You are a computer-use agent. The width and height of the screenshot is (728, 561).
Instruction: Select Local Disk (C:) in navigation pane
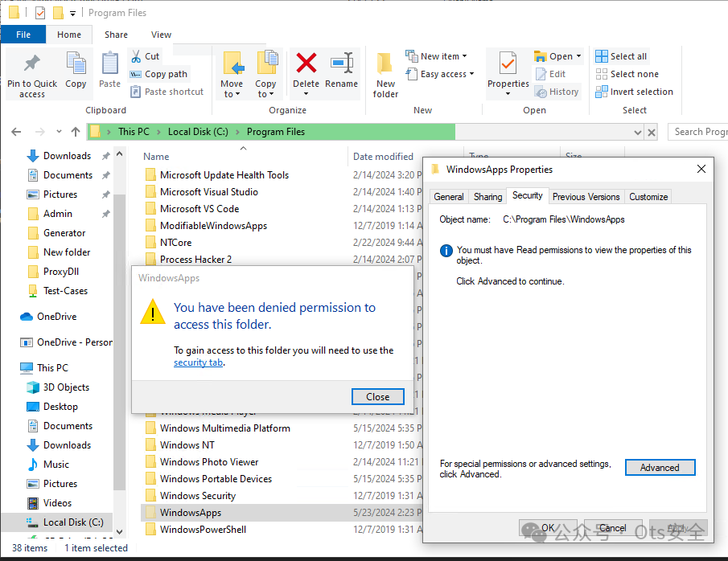click(x=73, y=522)
